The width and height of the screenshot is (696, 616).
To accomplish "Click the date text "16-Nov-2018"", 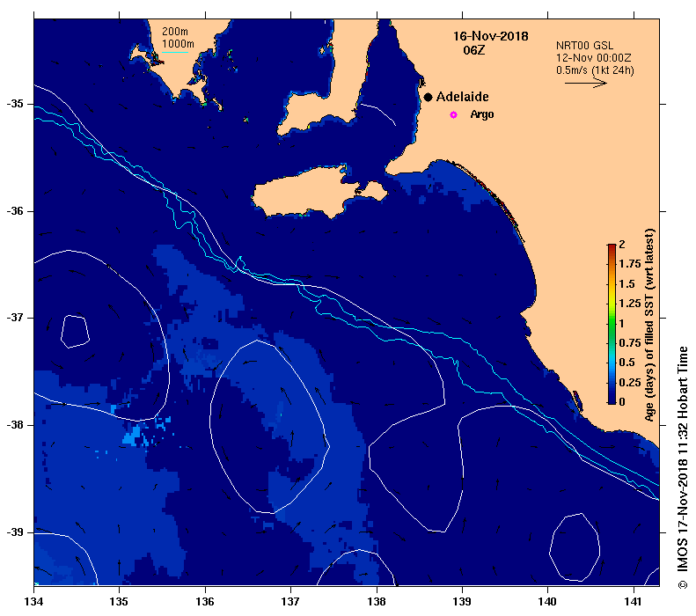I will click(490, 36).
